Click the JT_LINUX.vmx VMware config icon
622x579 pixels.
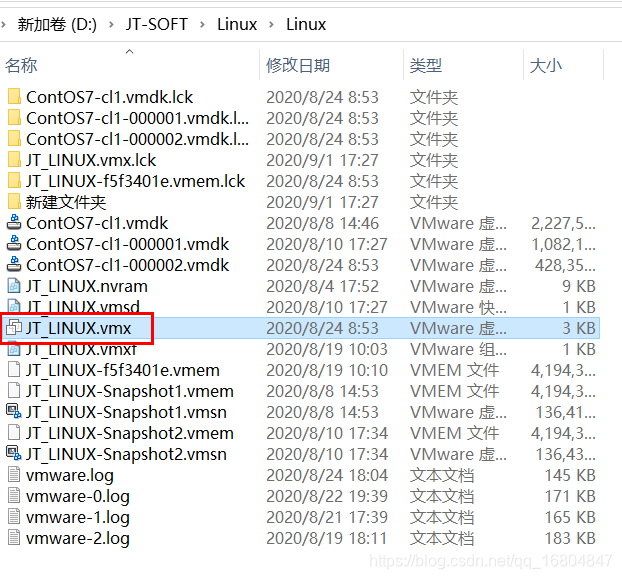coord(14,328)
